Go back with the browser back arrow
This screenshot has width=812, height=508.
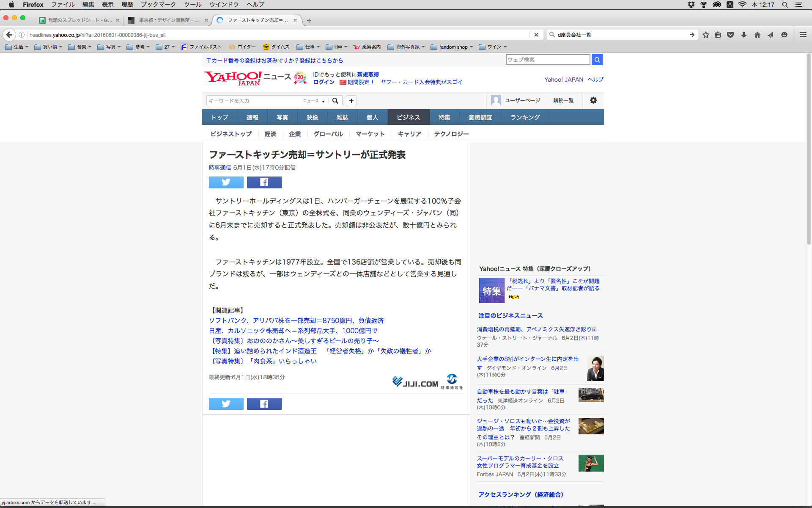pyautogui.click(x=9, y=35)
